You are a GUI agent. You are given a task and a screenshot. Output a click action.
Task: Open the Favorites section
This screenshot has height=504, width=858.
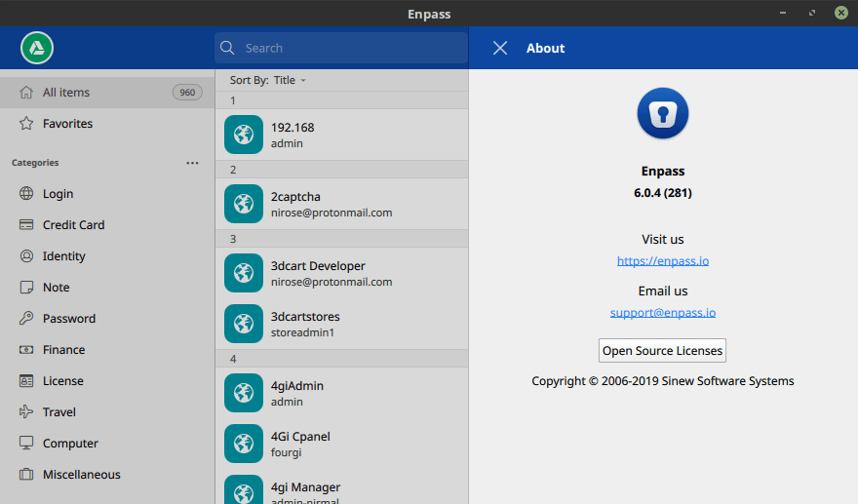[x=107, y=123]
